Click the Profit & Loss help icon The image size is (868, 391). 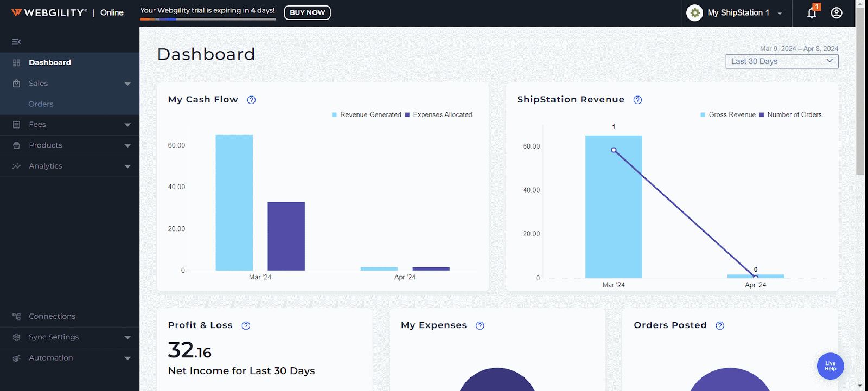point(246,325)
